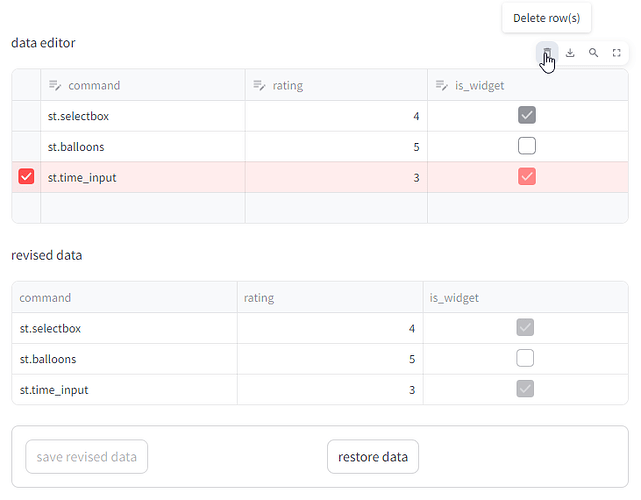Toggle is_widget checkbox for st.time_input in editor

pos(527,178)
